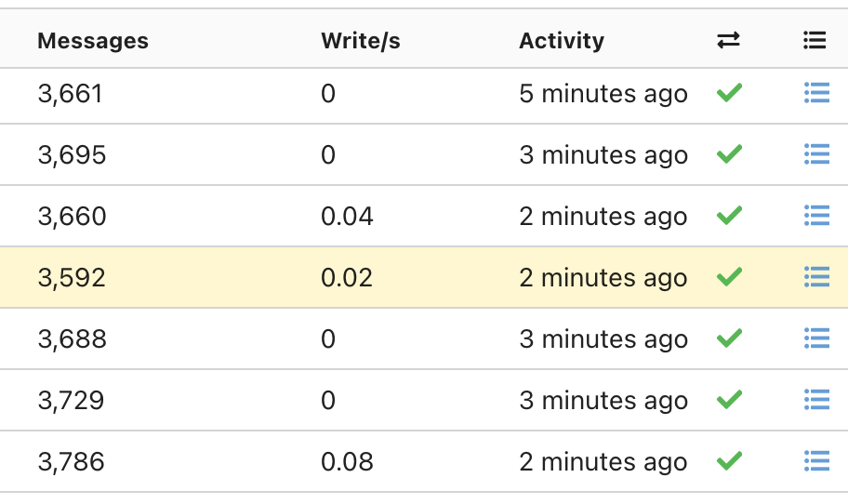Click the green checkmark in the 3,661 row
Screen dimensions: 848x504
(x=730, y=93)
